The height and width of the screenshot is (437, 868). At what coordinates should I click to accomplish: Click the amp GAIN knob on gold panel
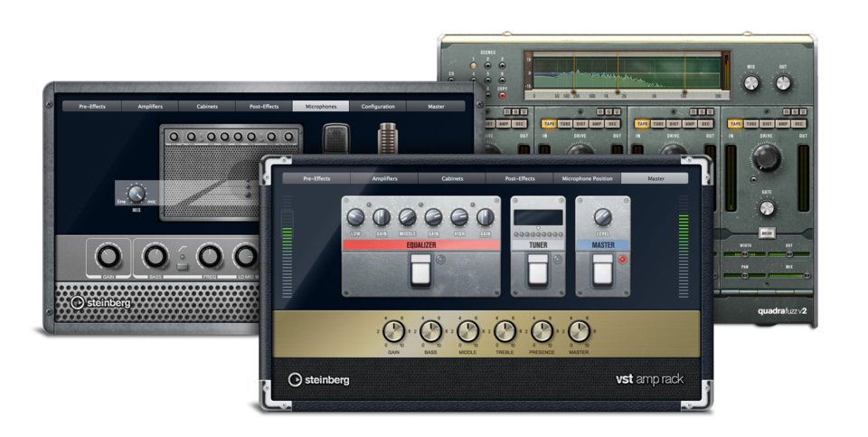coord(393,332)
